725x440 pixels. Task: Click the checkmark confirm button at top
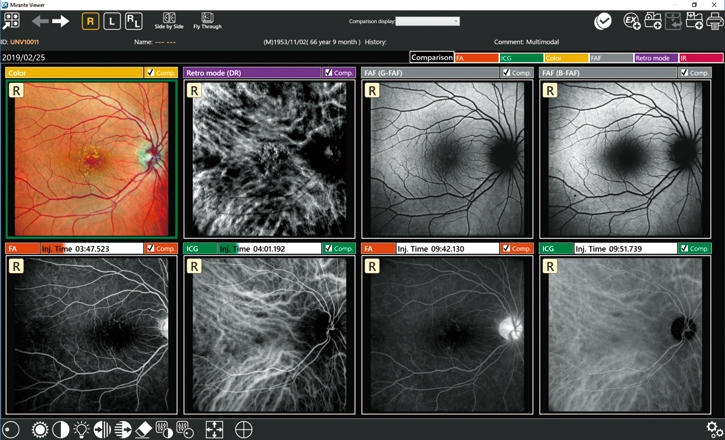click(x=603, y=21)
